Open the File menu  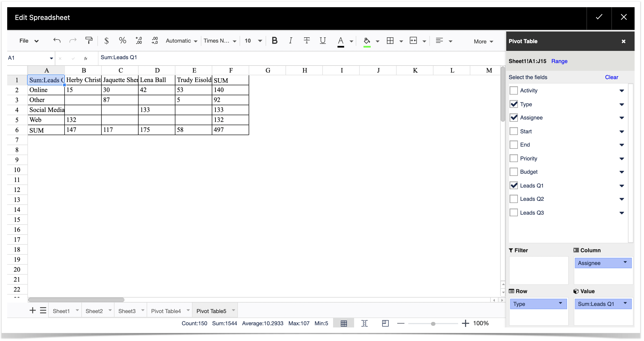(x=29, y=41)
